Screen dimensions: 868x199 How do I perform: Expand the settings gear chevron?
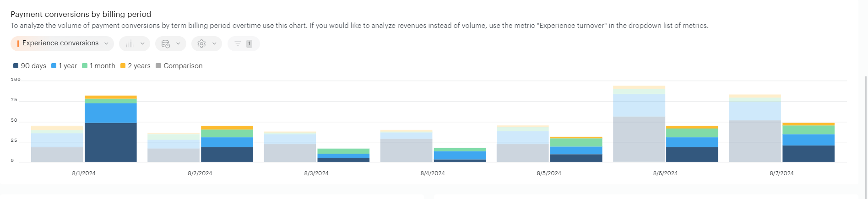(x=214, y=44)
